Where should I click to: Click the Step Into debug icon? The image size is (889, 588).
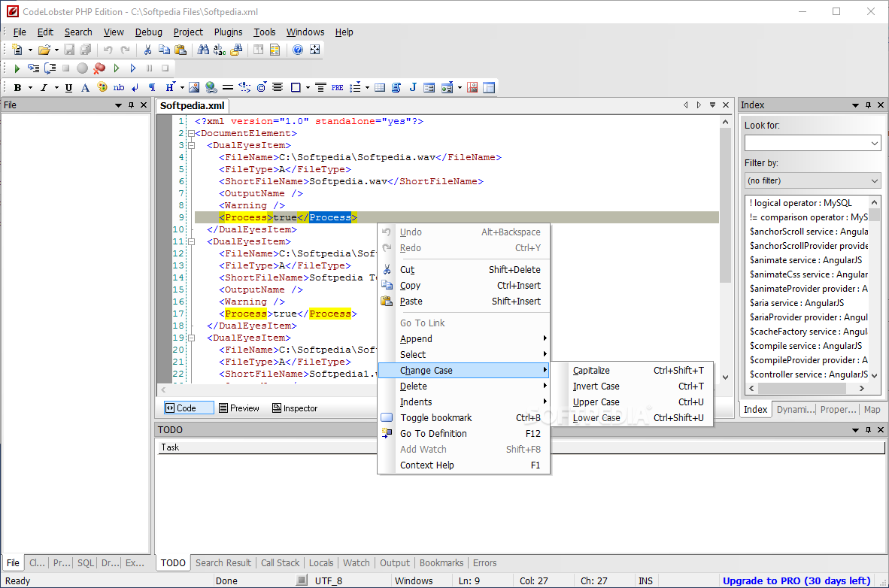coord(33,68)
